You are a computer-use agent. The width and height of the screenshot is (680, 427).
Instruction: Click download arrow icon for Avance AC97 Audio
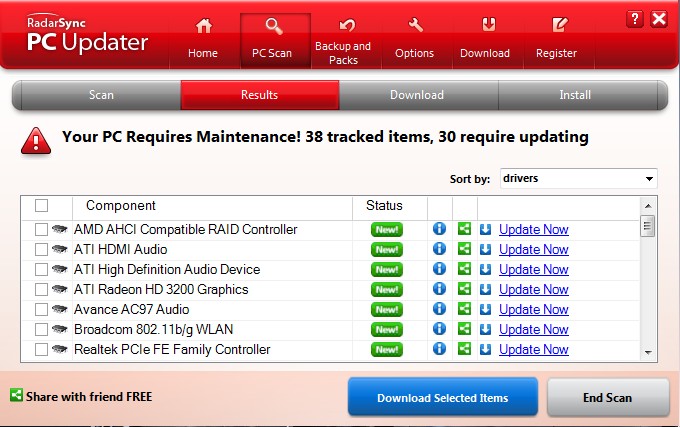485,309
